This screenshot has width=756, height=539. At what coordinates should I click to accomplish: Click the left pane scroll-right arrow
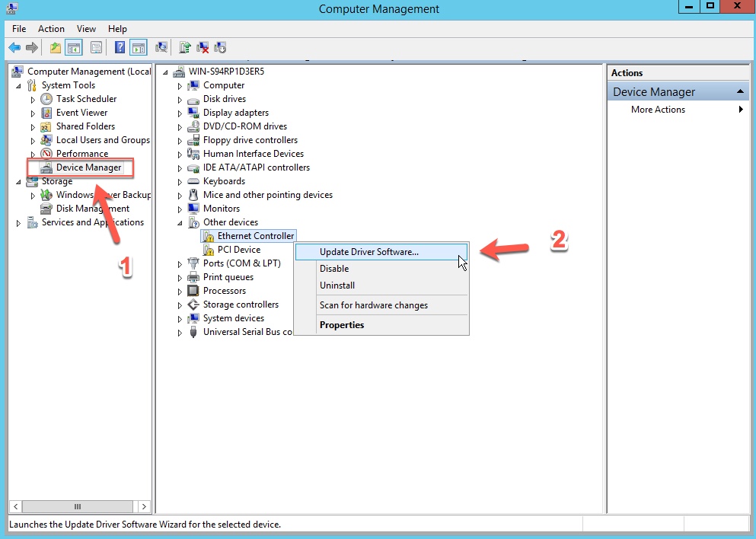tap(144, 506)
